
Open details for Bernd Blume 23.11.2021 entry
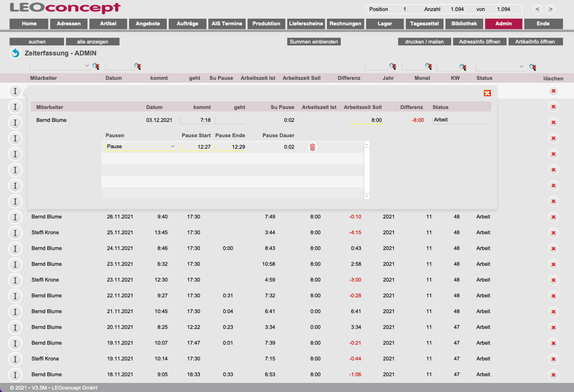click(15, 264)
